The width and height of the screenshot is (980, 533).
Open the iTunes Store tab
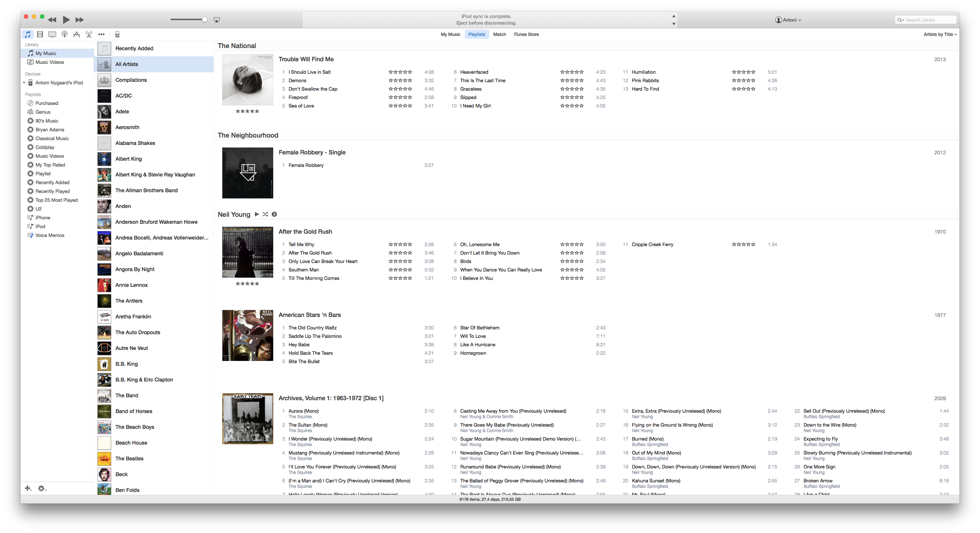point(526,34)
